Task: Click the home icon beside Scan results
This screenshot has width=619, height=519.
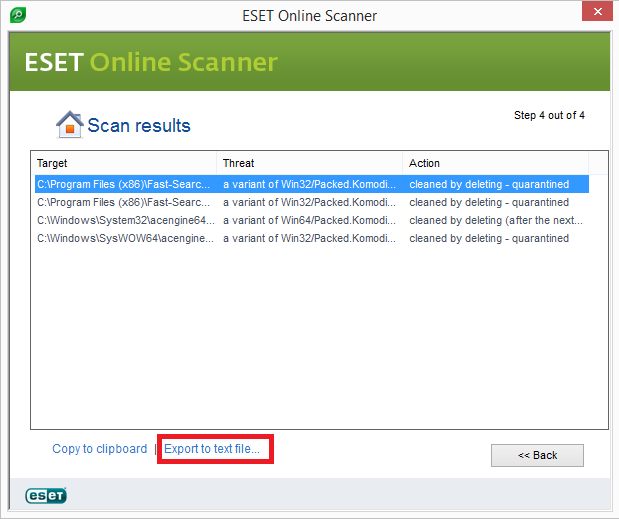Action: click(x=69, y=124)
